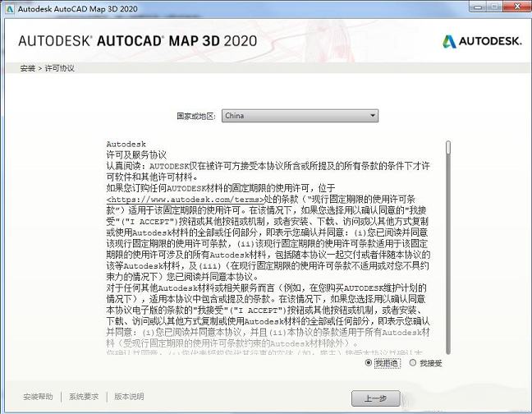Select the 我拒绝 (I Reject) radio button
This screenshot has width=532, height=414.
pyautogui.click(x=369, y=362)
